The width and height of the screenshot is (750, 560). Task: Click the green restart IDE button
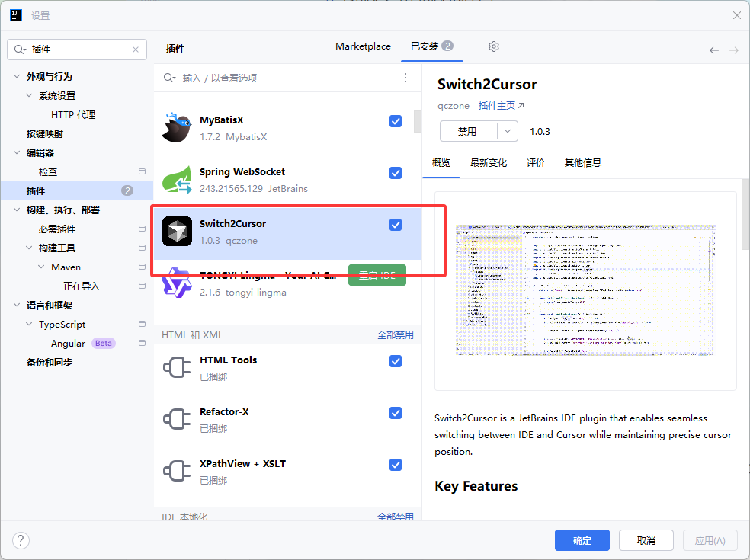coord(377,275)
